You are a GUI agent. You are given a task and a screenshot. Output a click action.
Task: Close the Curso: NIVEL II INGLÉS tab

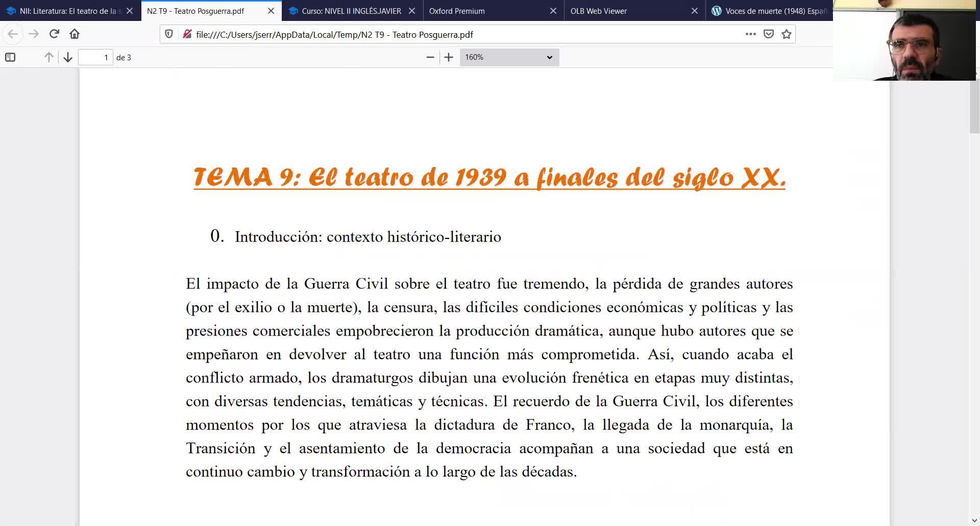(x=412, y=11)
